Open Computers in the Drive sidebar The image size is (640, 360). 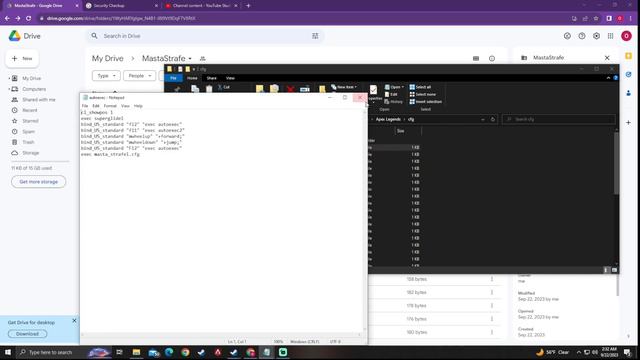(34, 89)
